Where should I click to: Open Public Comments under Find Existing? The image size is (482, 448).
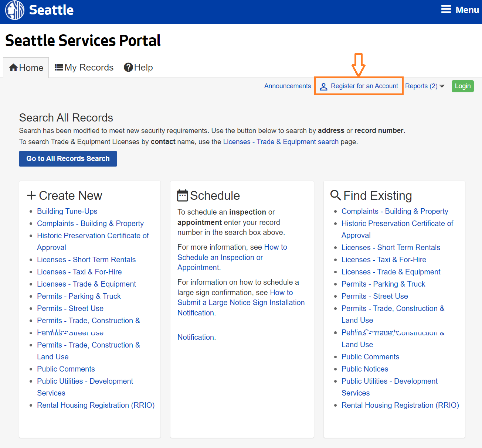pyautogui.click(x=370, y=357)
